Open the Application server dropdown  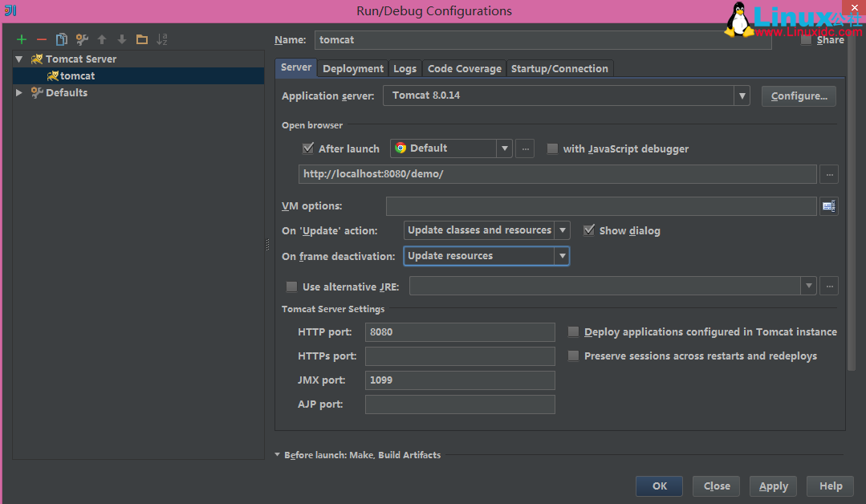[x=741, y=96]
